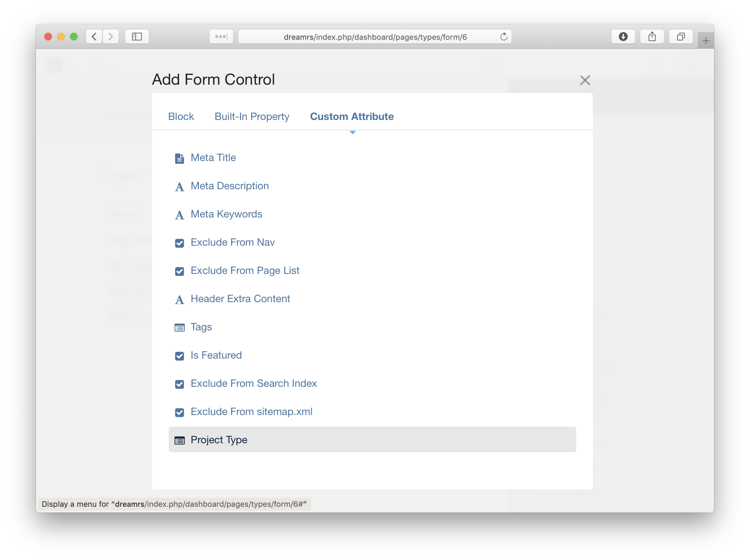Click the Meta Title document icon

pyautogui.click(x=179, y=158)
